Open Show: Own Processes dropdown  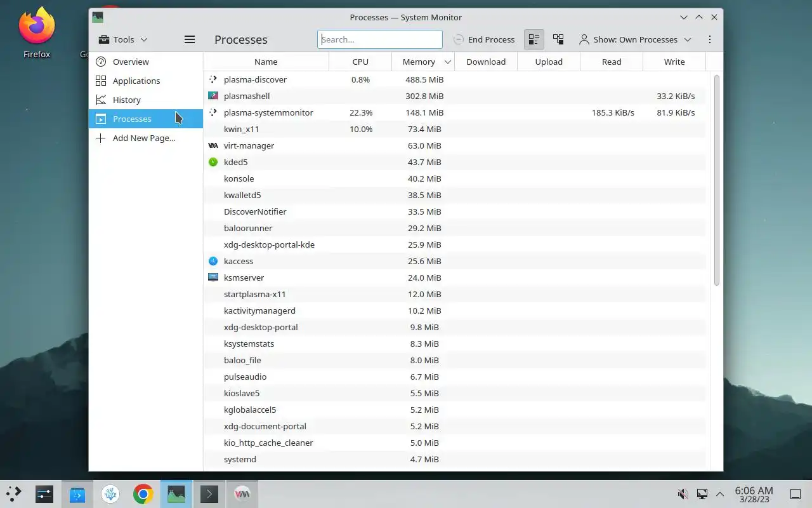pyautogui.click(x=635, y=39)
